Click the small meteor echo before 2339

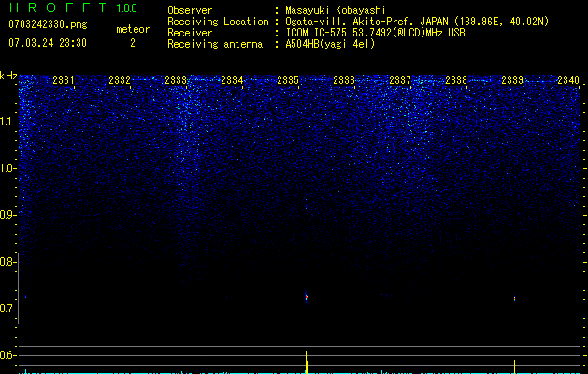[x=514, y=298]
